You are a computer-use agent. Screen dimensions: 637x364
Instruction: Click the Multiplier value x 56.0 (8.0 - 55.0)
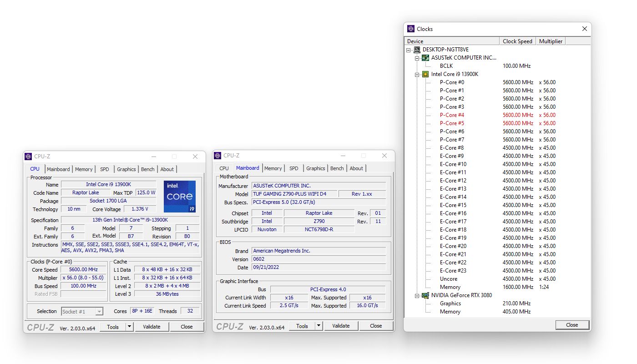coord(84,278)
